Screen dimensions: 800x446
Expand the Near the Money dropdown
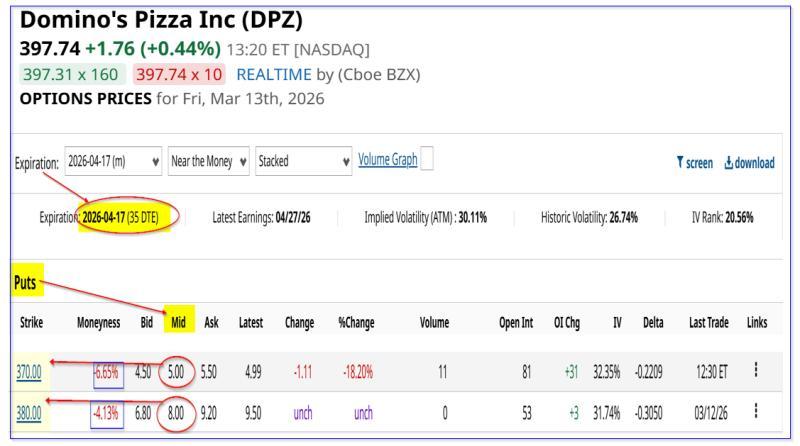(x=209, y=163)
